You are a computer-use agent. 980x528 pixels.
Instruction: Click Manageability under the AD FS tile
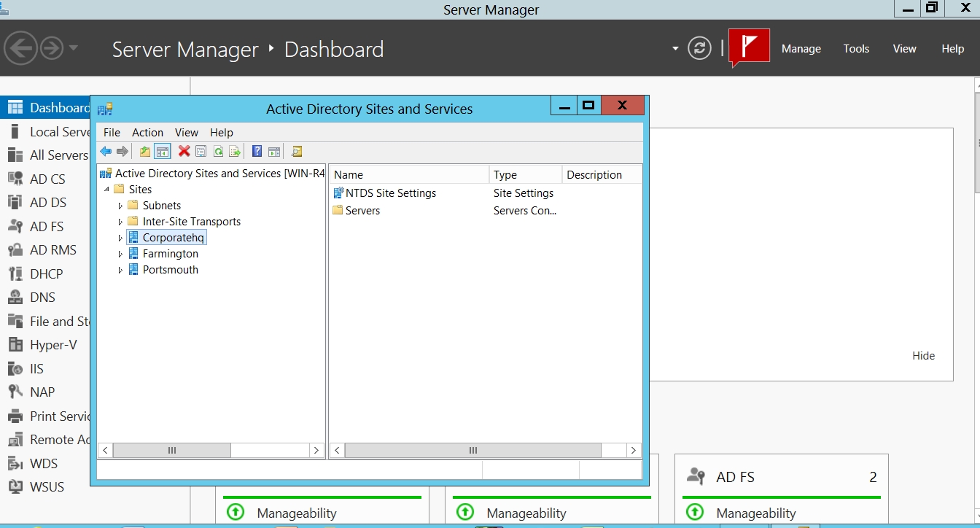756,513
